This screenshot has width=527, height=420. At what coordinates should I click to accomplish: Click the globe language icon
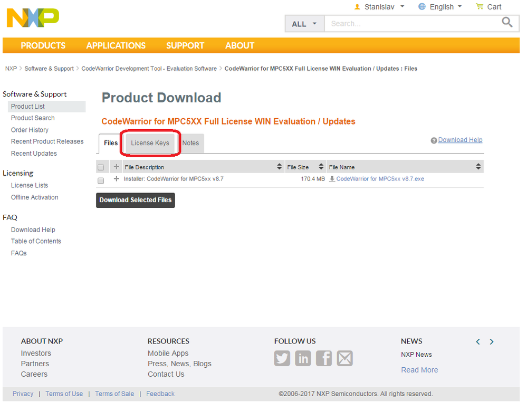tap(422, 6)
